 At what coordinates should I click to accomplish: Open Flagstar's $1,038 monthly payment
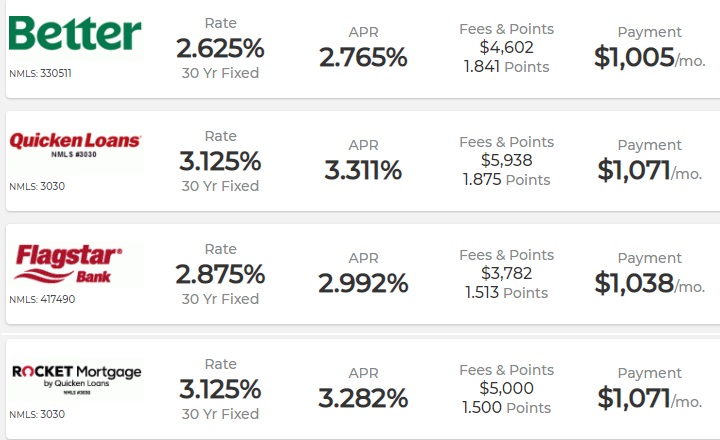tap(649, 284)
